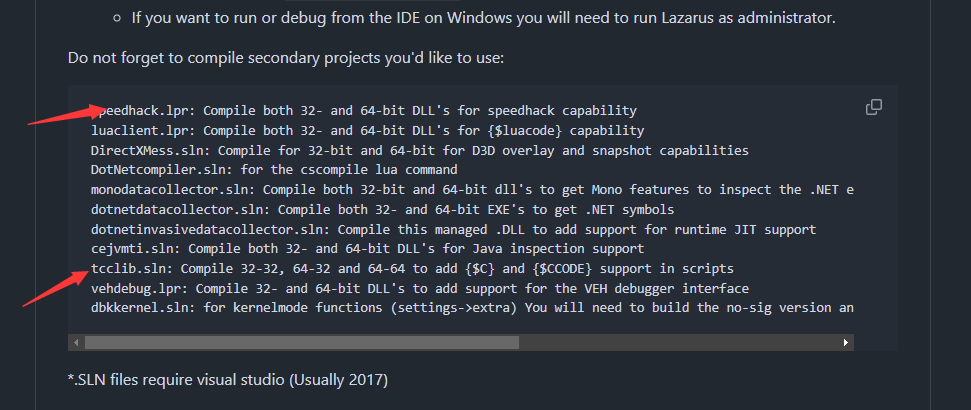The width and height of the screenshot is (971, 410).
Task: Click the scrollbar's right arrow
Action: (x=847, y=342)
